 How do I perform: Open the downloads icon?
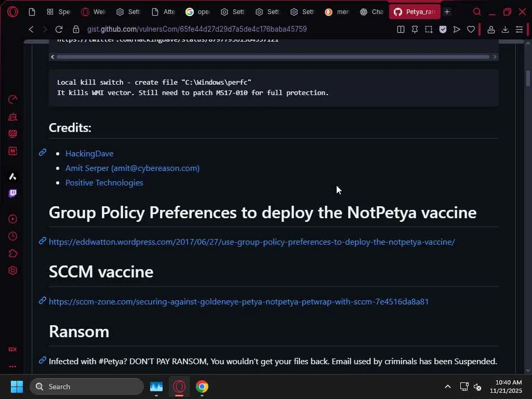[505, 30]
